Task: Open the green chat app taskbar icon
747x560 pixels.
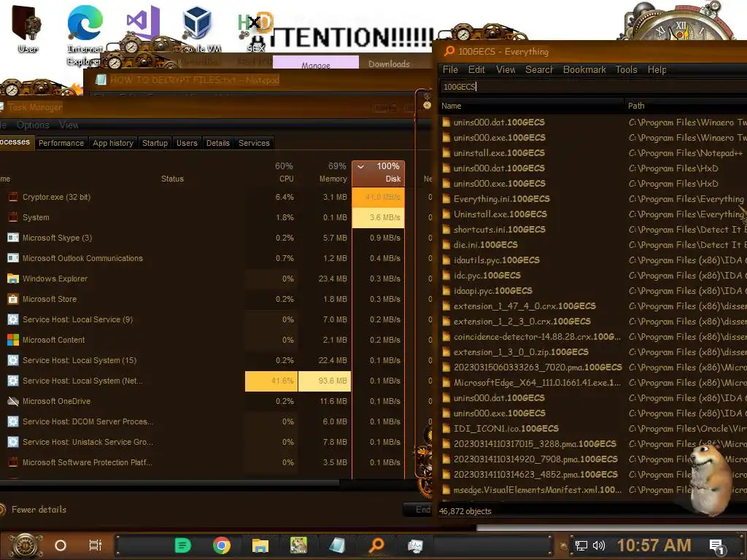Action: click(182, 545)
